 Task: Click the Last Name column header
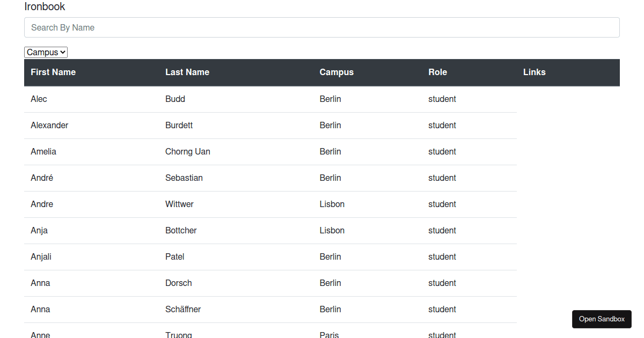point(187,72)
